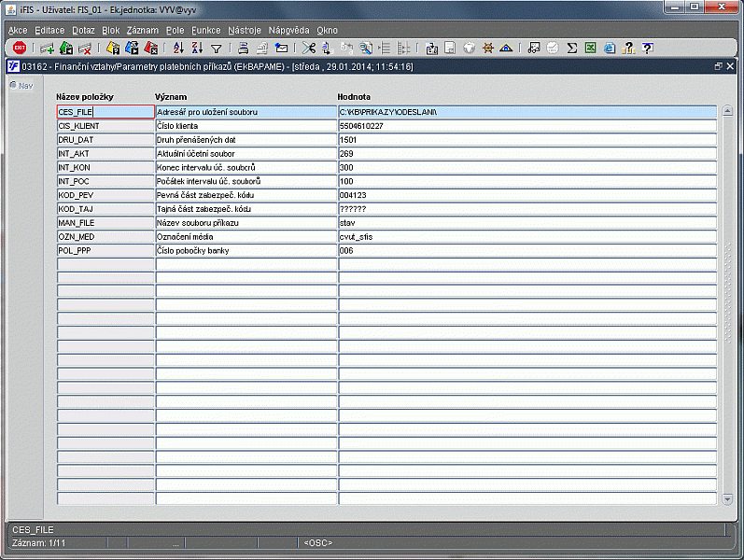Open the Záznam menu
This screenshot has height=560, width=744.
(x=143, y=30)
